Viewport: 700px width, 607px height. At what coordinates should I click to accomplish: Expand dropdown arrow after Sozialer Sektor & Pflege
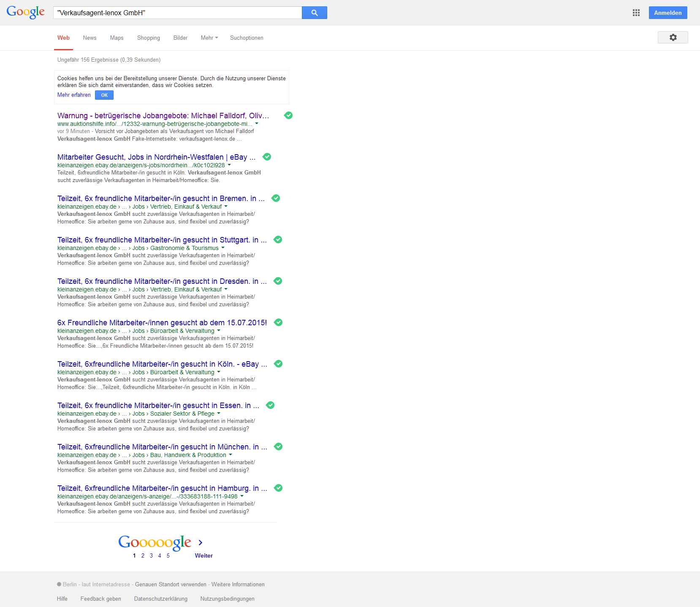pyautogui.click(x=219, y=414)
